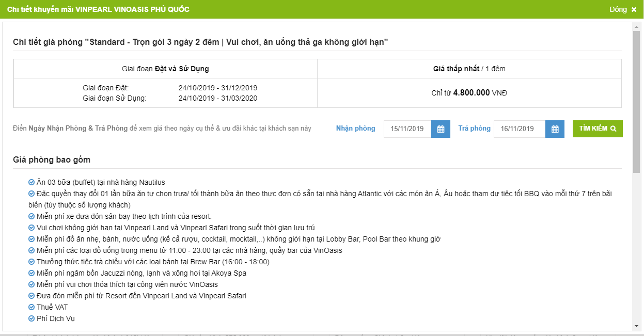Viewport: 644px width, 336px height.
Task: Click the vertical scrollbar thumb
Action: coord(636,101)
